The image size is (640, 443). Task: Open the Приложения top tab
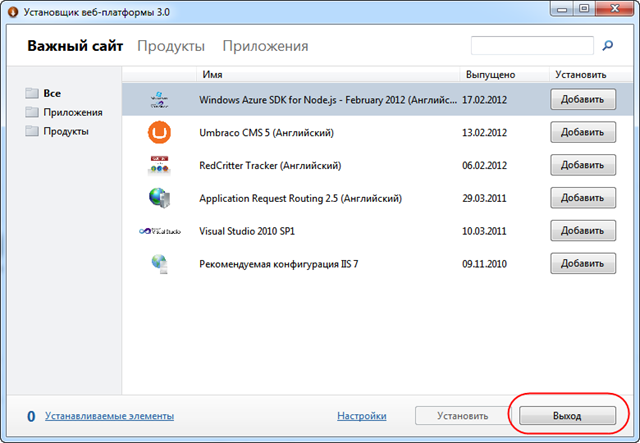click(265, 46)
